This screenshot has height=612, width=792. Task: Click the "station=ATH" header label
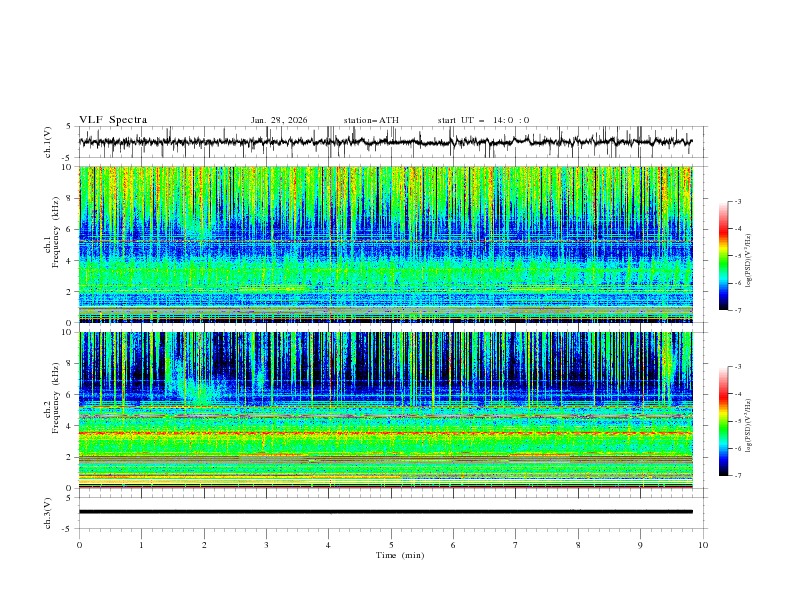pyautogui.click(x=371, y=120)
